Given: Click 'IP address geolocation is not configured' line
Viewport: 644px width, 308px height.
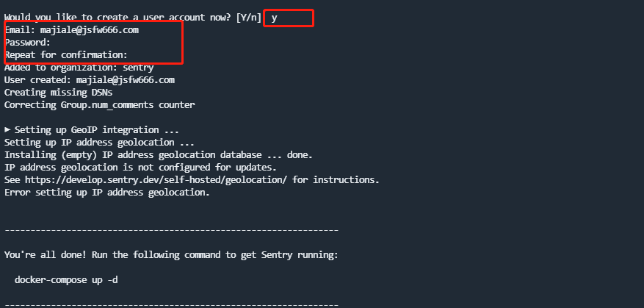Looking at the screenshot, I should pos(140,168).
